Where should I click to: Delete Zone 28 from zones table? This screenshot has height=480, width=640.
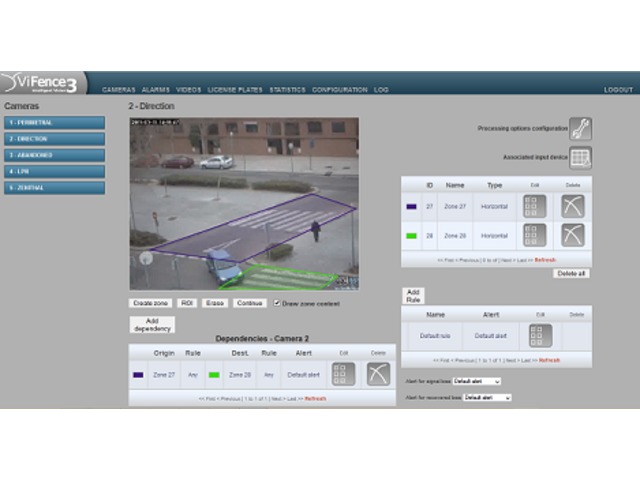(572, 235)
